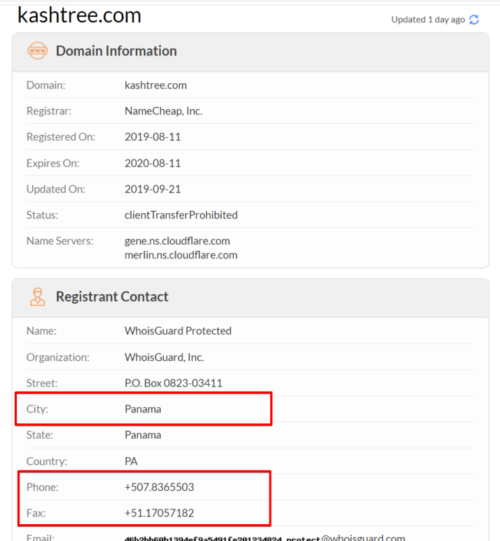This screenshot has height=541, width=500.
Task: Click the Domain: label
Action: click(x=46, y=85)
